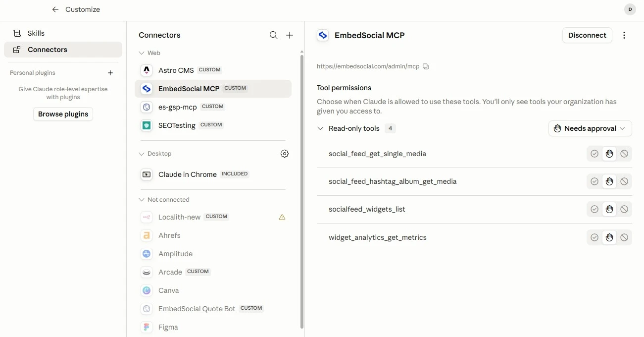Block the social_feed_hashtag_album_get_media tool
Screen dimensions: 644x337
click(624, 181)
